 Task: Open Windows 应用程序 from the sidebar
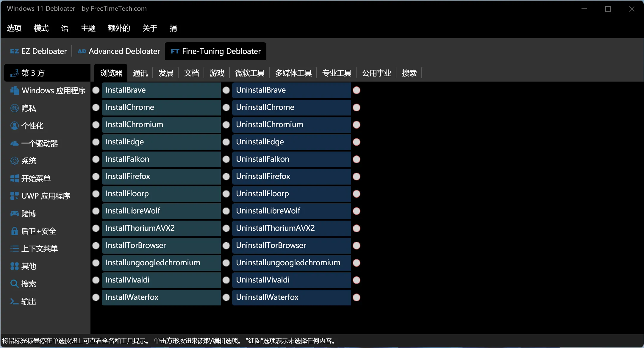[x=14, y=90]
